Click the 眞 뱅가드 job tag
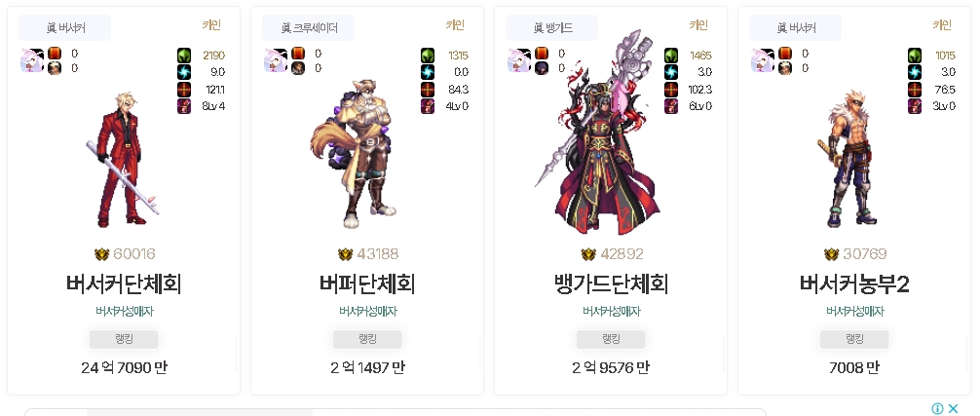Image resolution: width=980 pixels, height=416 pixels. pyautogui.click(x=552, y=27)
